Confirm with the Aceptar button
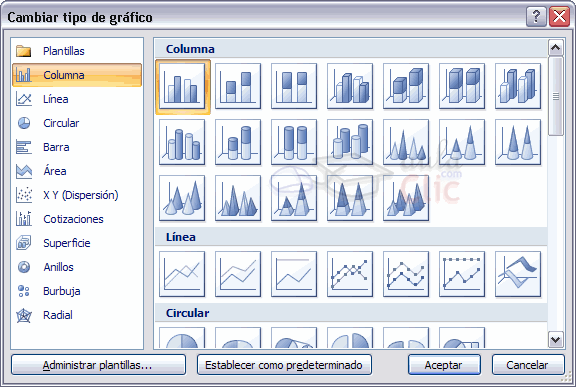This screenshot has height=387, width=576. [444, 365]
